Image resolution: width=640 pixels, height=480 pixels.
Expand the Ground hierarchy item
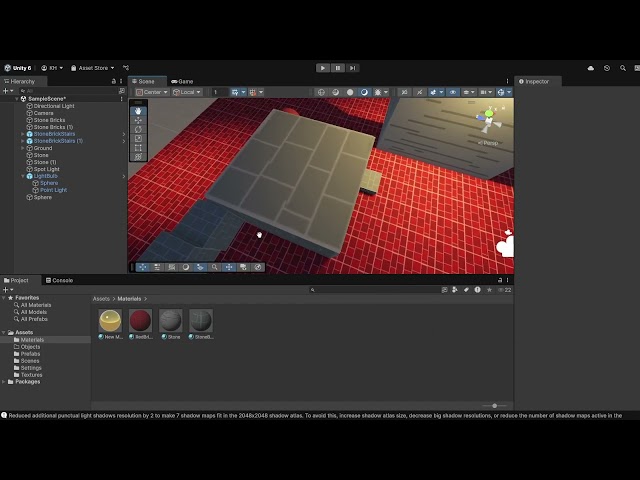point(23,148)
